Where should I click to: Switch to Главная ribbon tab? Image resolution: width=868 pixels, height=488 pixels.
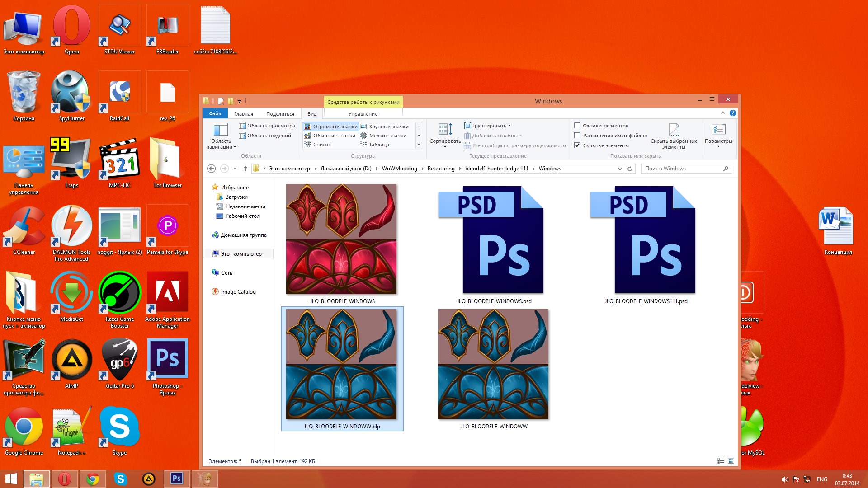tap(243, 114)
